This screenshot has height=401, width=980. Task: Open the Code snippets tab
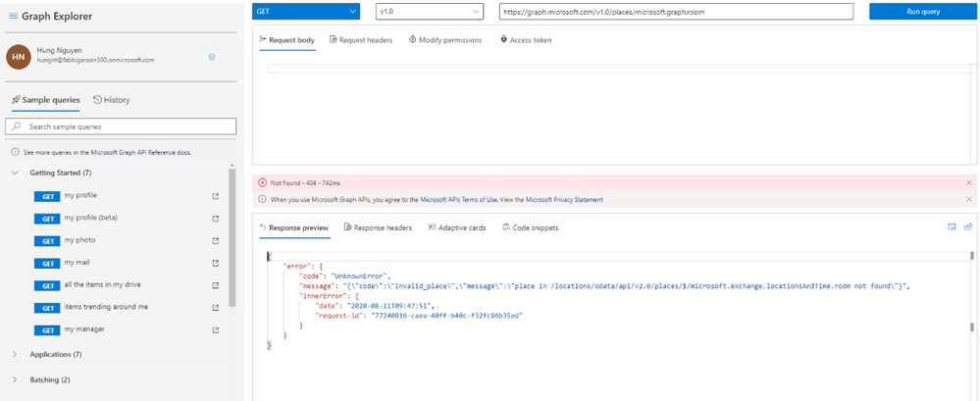(531, 228)
